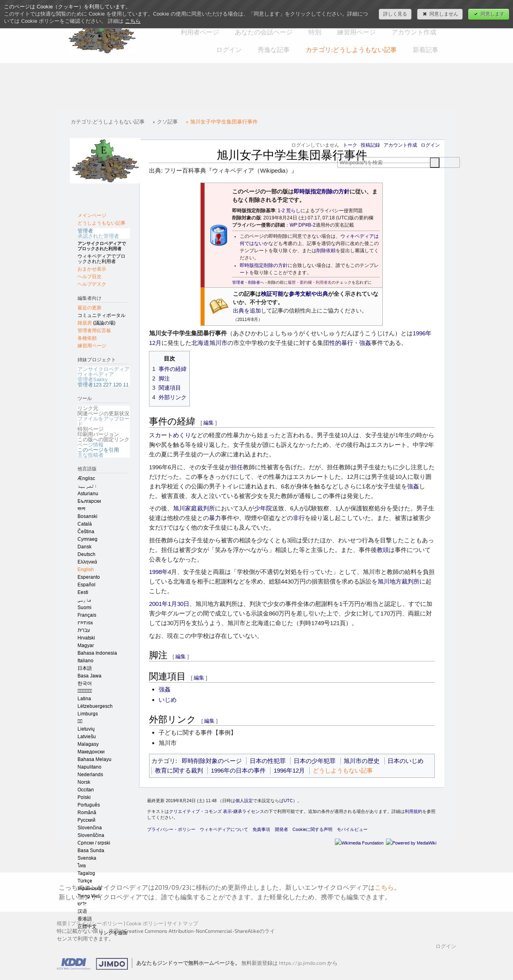This screenshot has width=513, height=980.
Task: Click the JIMDO logo in footer
Action: pos(112,964)
